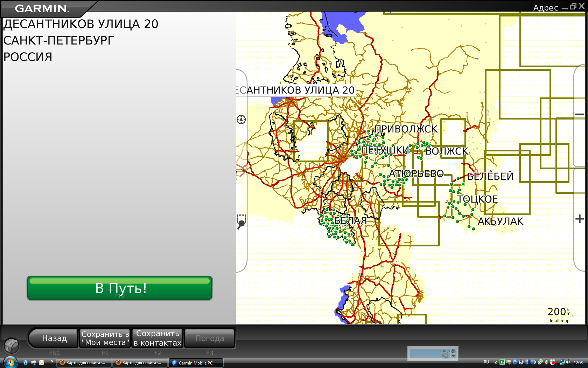Viewport: 588px width, 368px height.
Task: Click the Bluetooth tray icon
Action: tap(546, 362)
